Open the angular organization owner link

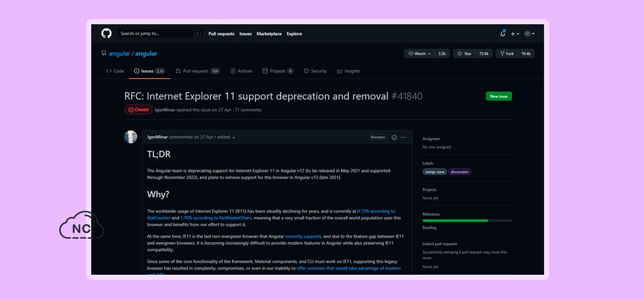120,54
